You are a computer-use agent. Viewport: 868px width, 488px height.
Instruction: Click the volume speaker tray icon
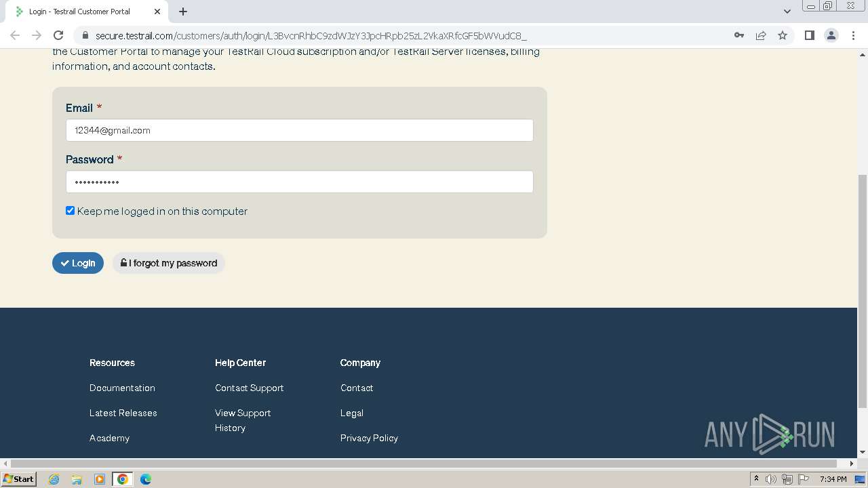pos(770,479)
